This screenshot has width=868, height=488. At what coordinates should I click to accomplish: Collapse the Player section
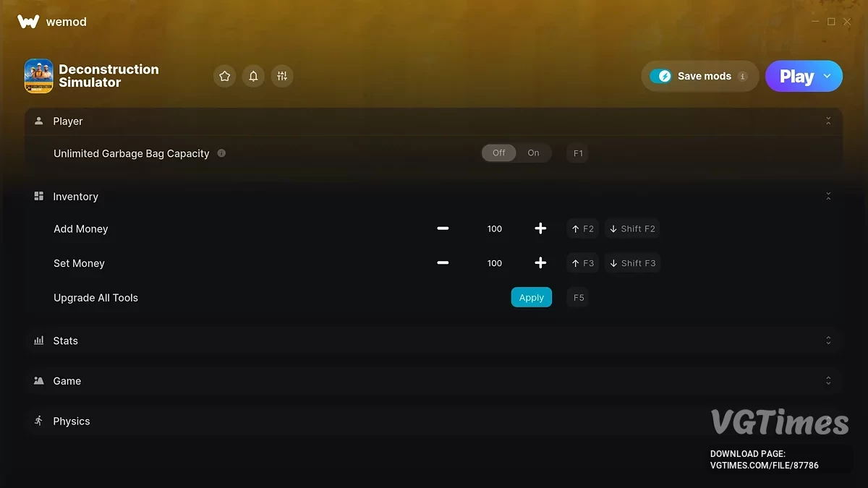pyautogui.click(x=828, y=121)
